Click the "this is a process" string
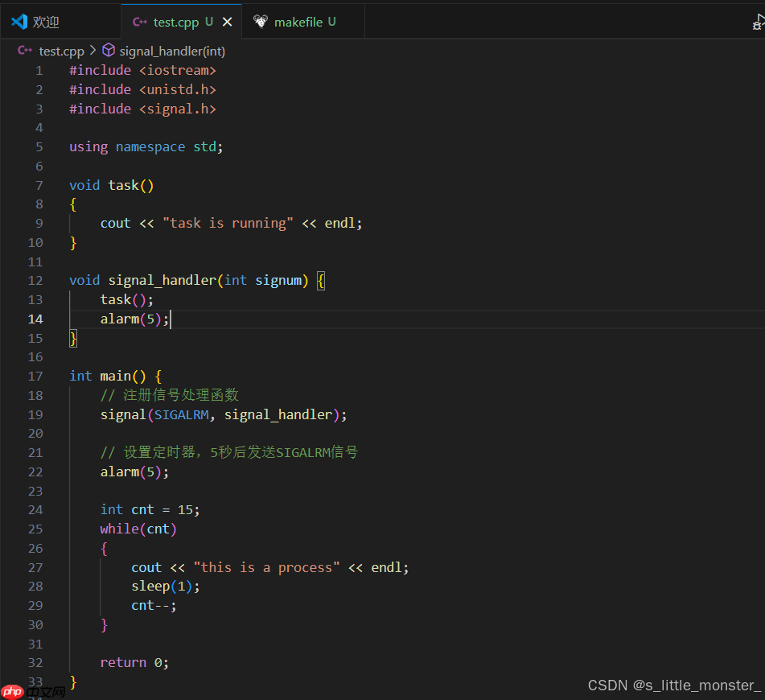 267,568
